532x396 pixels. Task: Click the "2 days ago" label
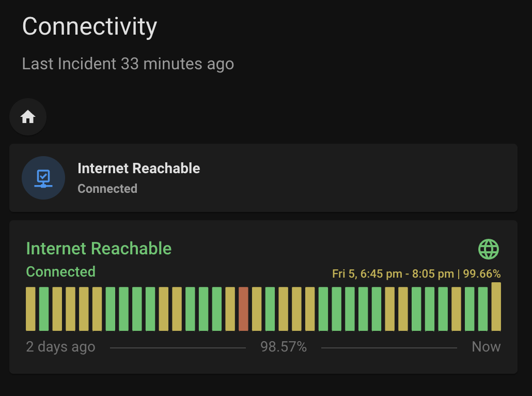click(60, 347)
